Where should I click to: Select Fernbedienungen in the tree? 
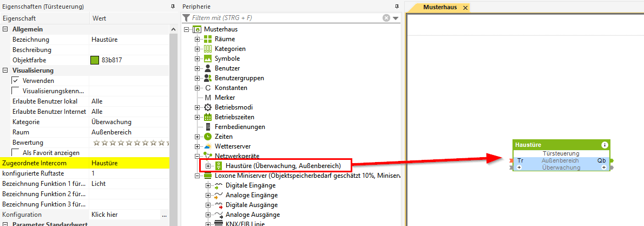240,127
